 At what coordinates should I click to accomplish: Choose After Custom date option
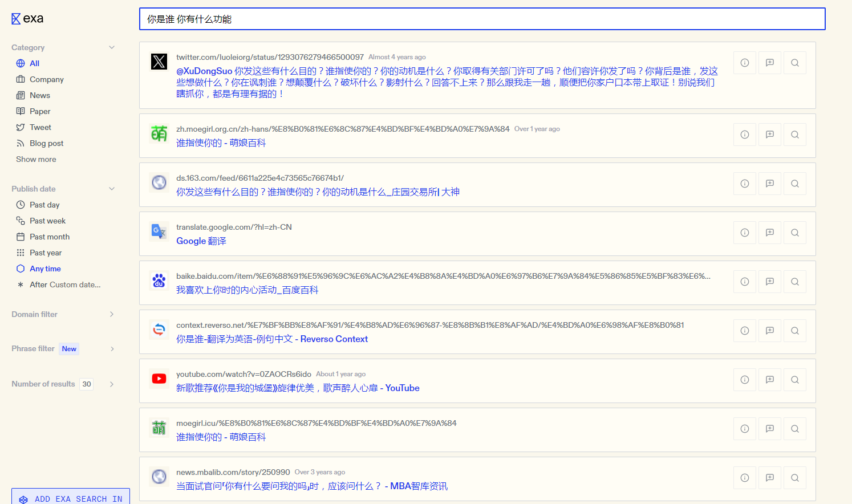[x=58, y=284]
